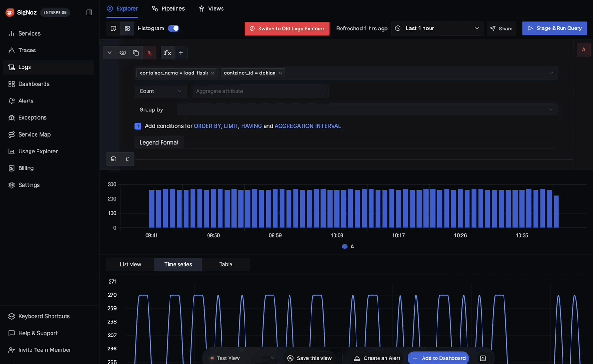Click the Invite Team Member icon
Viewport: 593px width, 364px height.
tap(12, 350)
